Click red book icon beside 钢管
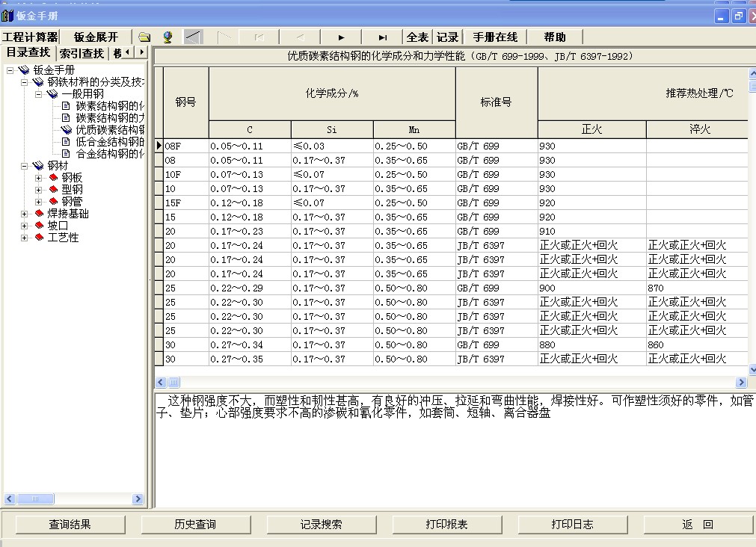Screen dimensions: 756x547 pyautogui.click(x=54, y=202)
